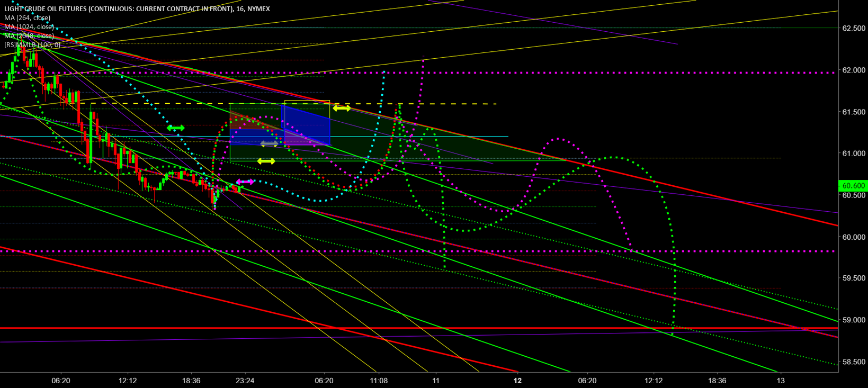Select the 62.000 price level on axis
868x388 pixels.
point(854,70)
